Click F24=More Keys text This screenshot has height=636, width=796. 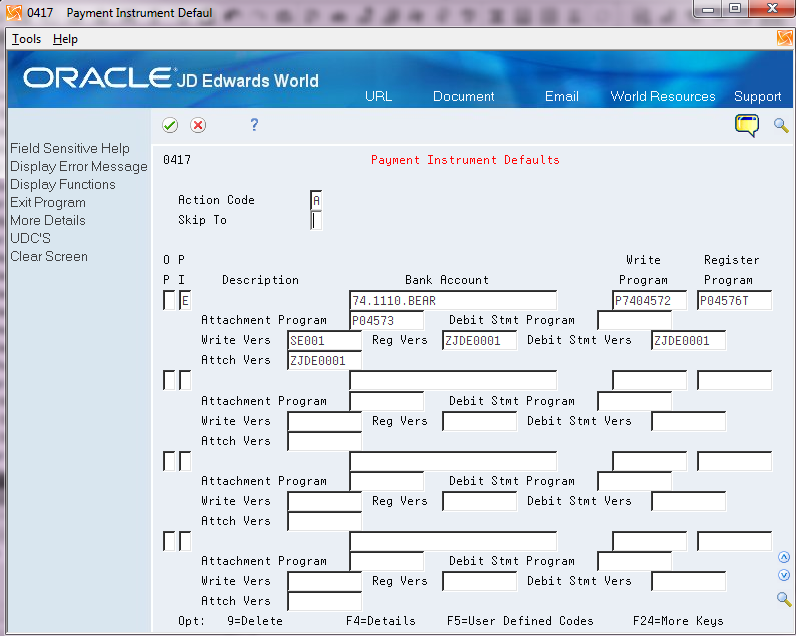click(678, 621)
